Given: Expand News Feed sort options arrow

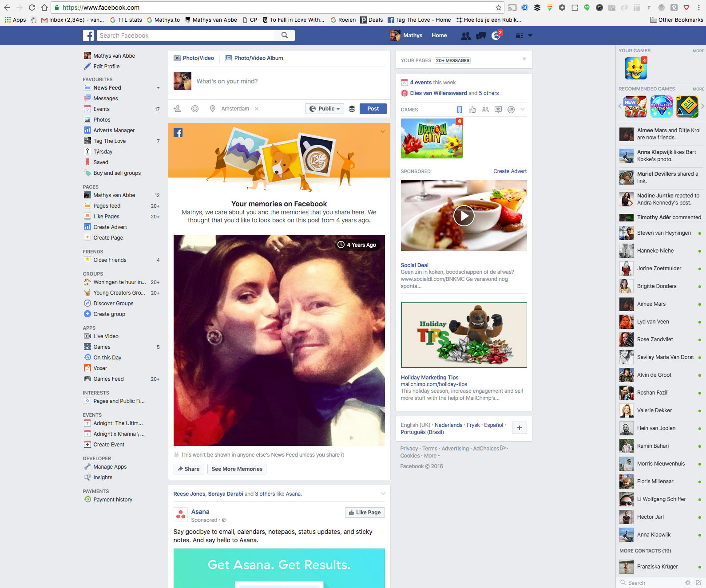Looking at the screenshot, I should click(158, 88).
